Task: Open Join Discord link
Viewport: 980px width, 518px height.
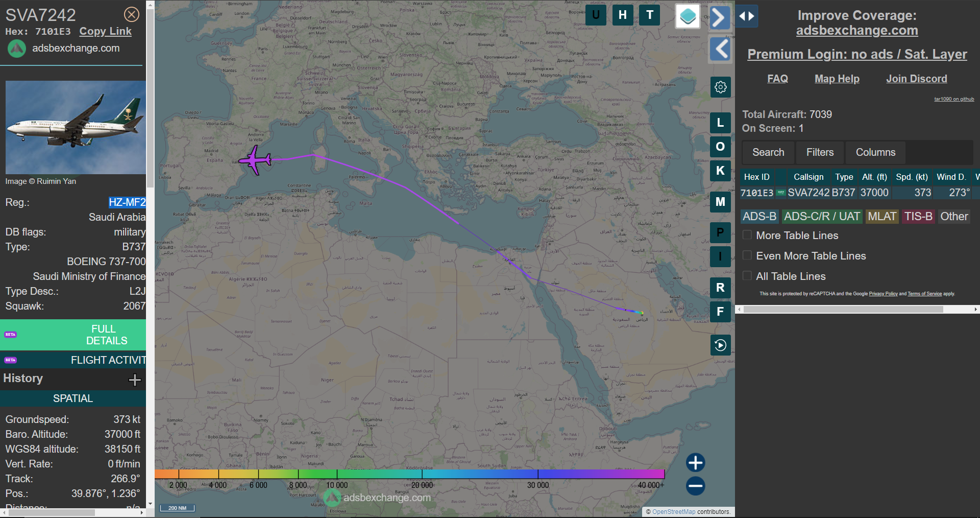Action: (917, 79)
